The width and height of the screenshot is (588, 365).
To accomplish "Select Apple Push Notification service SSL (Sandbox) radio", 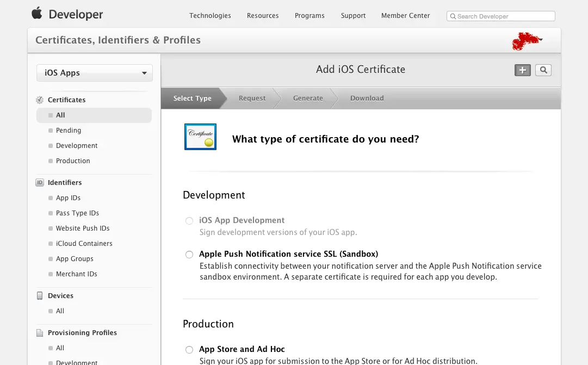I will coord(189,255).
